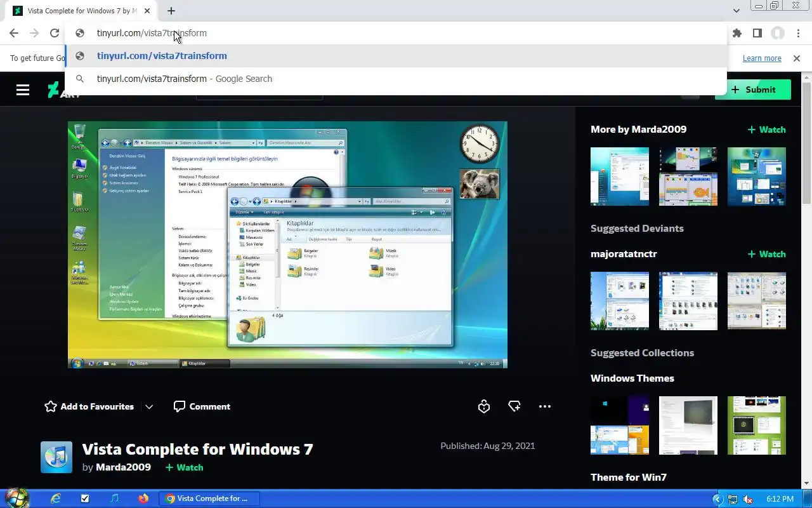
Task: Open second thumbnail under More by Marda2009
Action: pos(688,177)
